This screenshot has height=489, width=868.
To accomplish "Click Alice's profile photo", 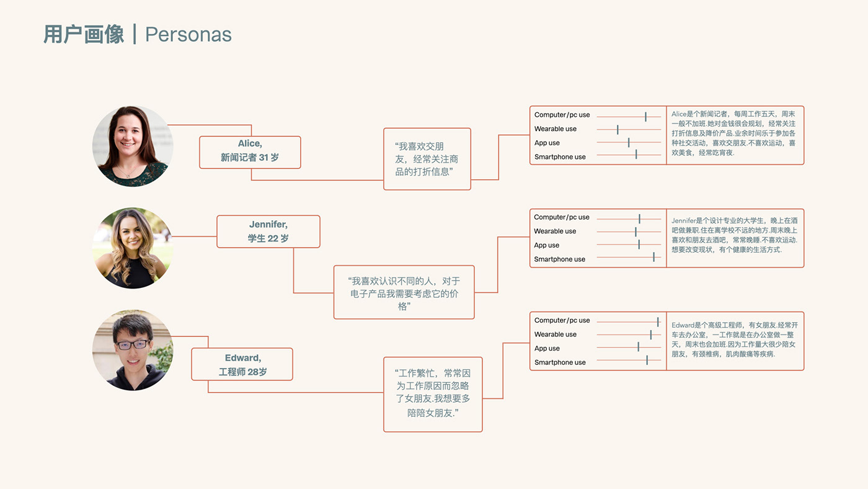I will pos(133,146).
